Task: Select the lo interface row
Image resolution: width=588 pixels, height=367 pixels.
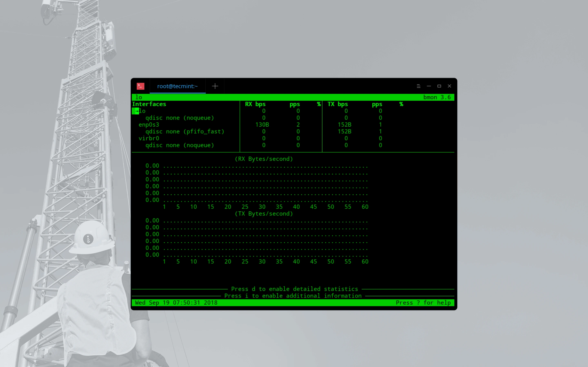Action: tap(142, 111)
